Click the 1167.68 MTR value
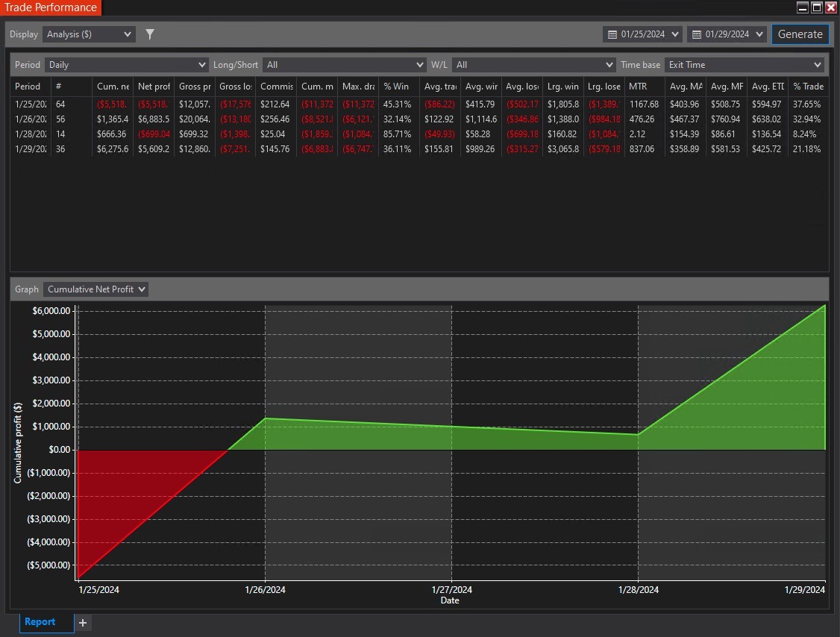 pos(644,104)
